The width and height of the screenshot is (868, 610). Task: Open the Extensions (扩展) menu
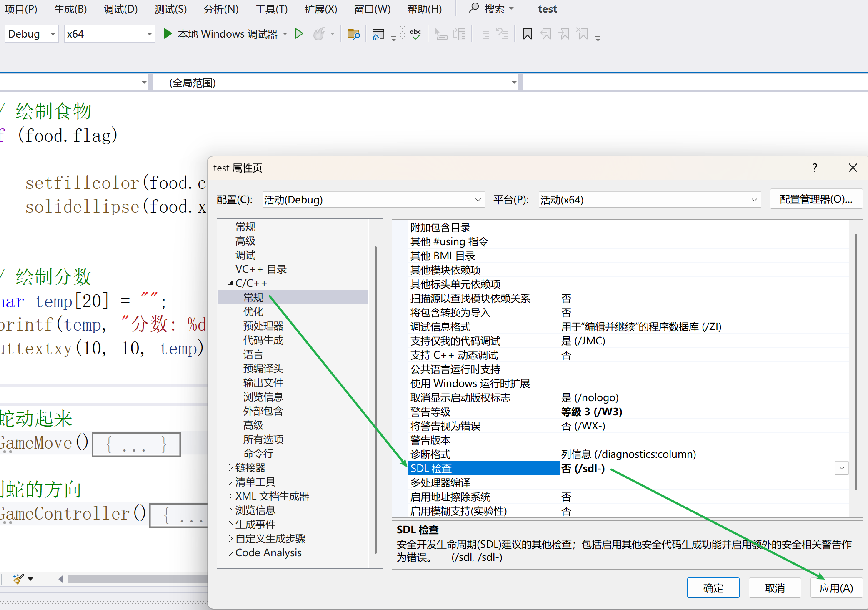click(320, 9)
